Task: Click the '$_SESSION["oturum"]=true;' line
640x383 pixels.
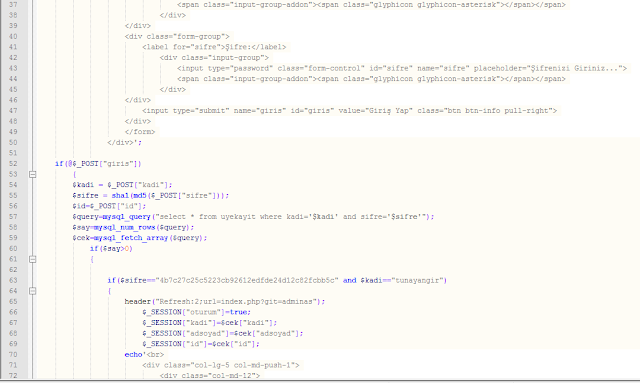Action: point(197,312)
